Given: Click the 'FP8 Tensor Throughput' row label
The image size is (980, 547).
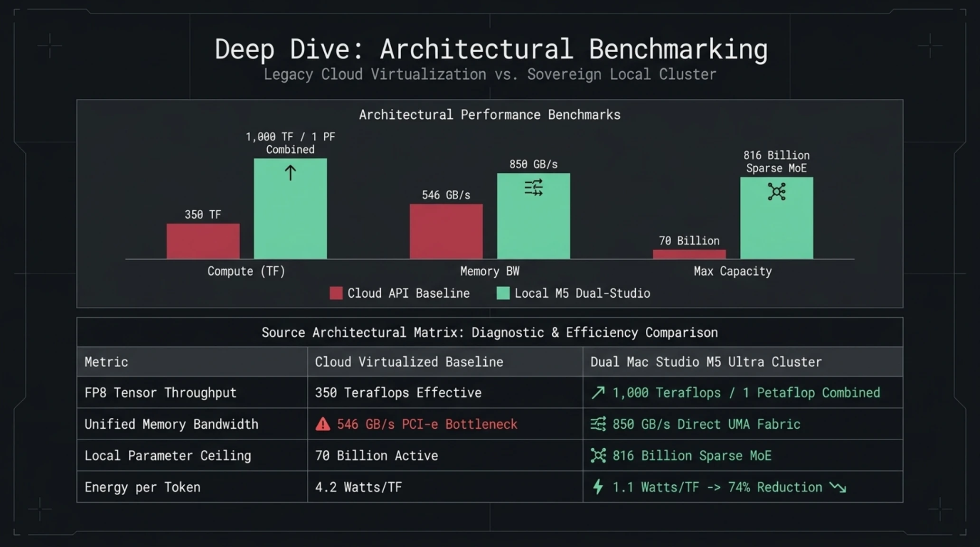Looking at the screenshot, I should (160, 393).
